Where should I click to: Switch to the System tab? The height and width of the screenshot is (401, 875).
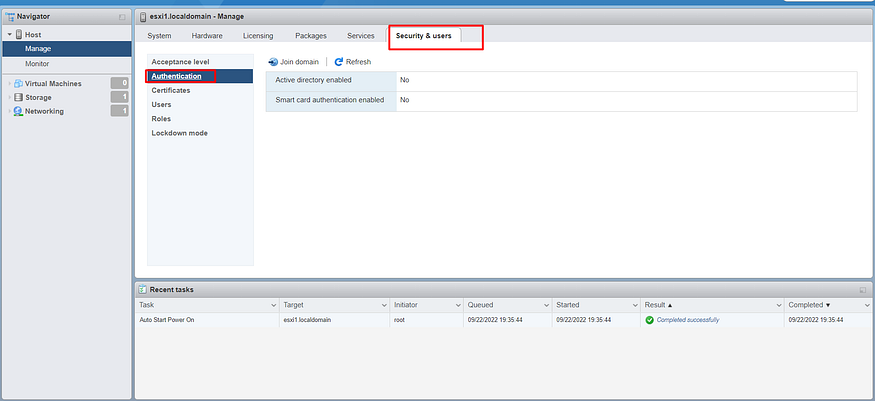click(x=159, y=36)
